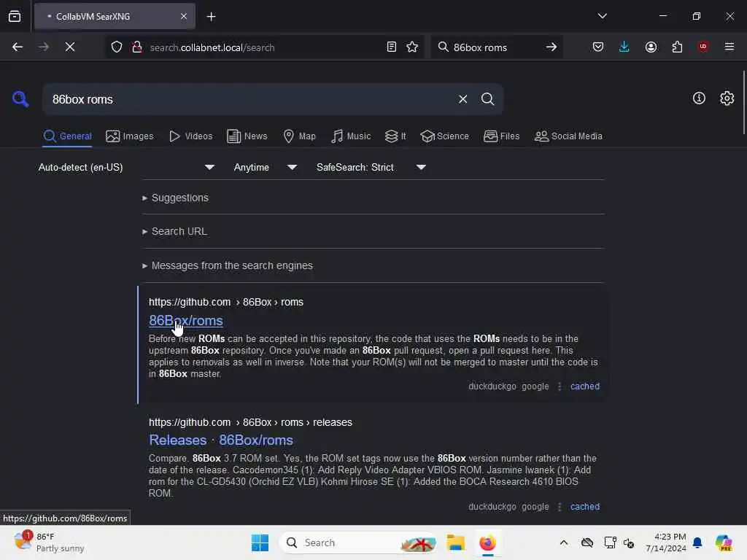747x560 pixels.
Task: Open SearXNG preferences gear icon
Action: pos(727,98)
